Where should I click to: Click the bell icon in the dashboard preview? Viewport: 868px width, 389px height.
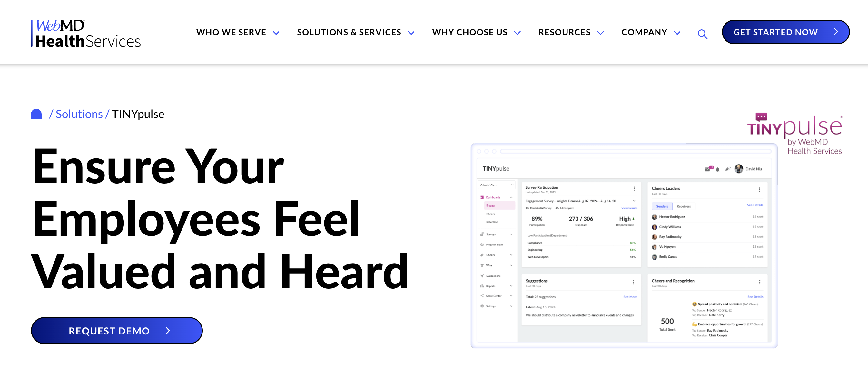pos(718,169)
